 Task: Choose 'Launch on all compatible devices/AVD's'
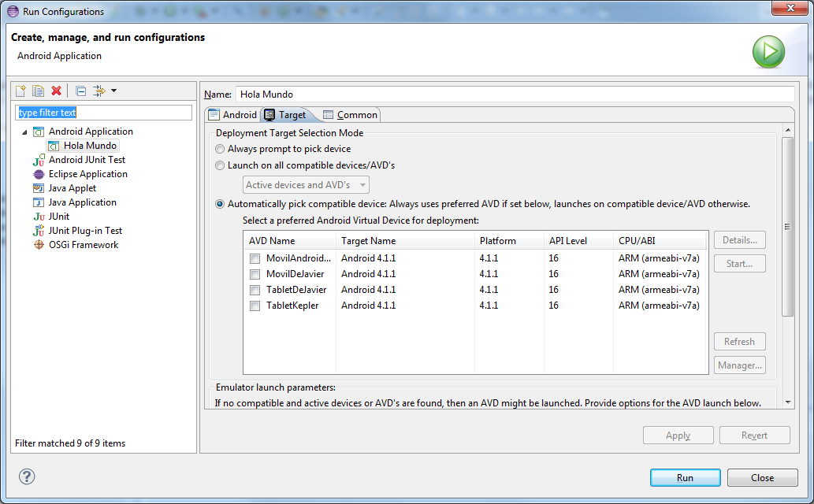pos(220,165)
